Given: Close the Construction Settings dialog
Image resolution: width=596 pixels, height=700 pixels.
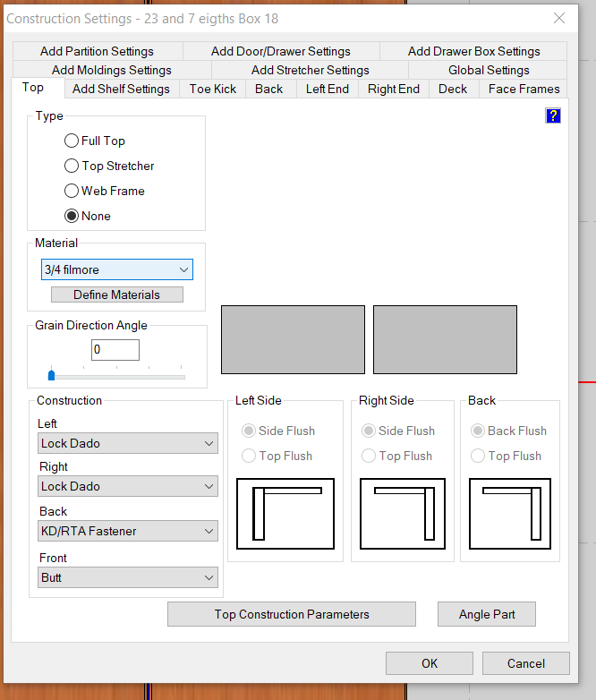Looking at the screenshot, I should pos(559,18).
